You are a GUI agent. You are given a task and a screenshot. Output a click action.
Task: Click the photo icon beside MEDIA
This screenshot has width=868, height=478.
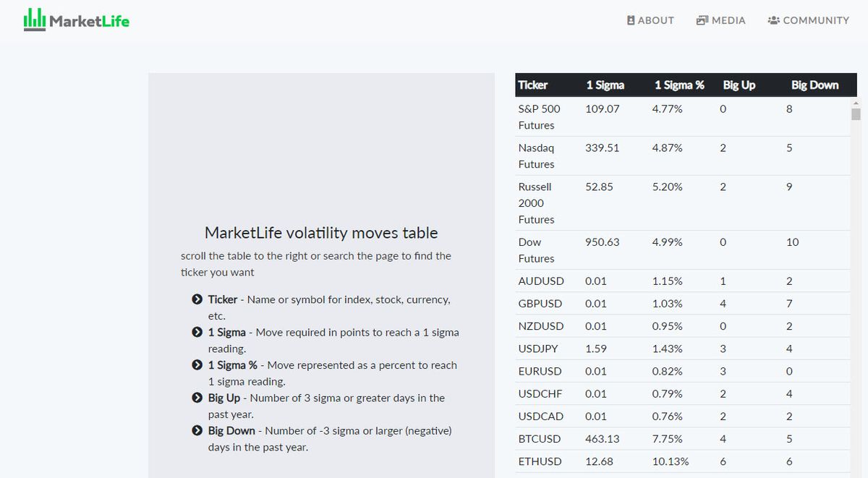pos(702,20)
